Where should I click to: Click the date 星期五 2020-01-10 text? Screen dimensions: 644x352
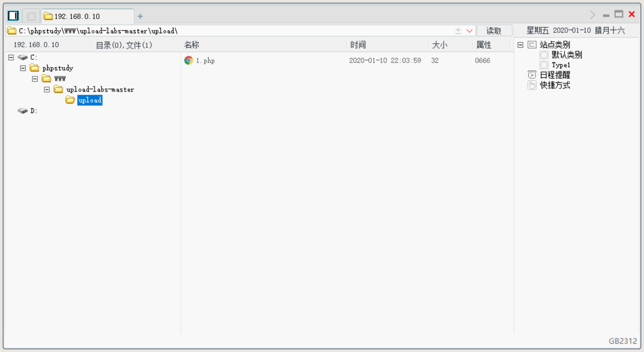pyautogui.click(x=558, y=30)
